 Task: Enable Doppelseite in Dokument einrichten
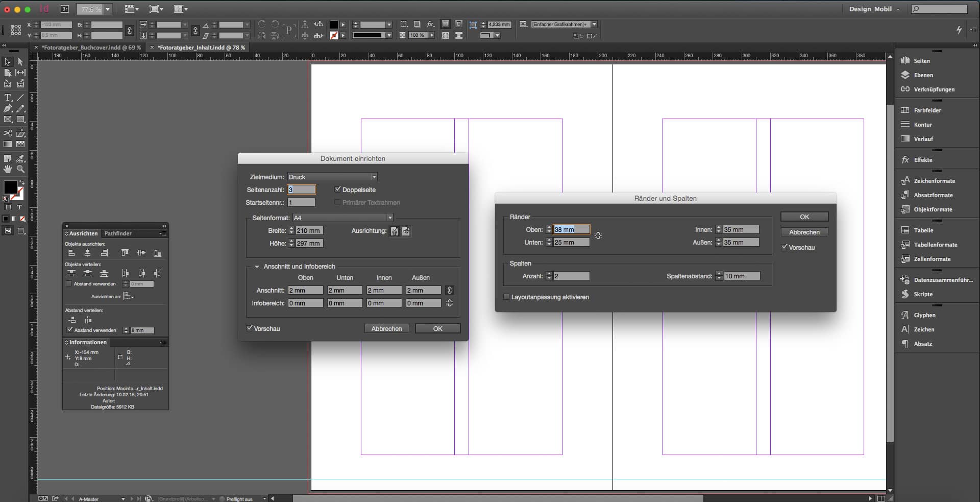(x=338, y=189)
